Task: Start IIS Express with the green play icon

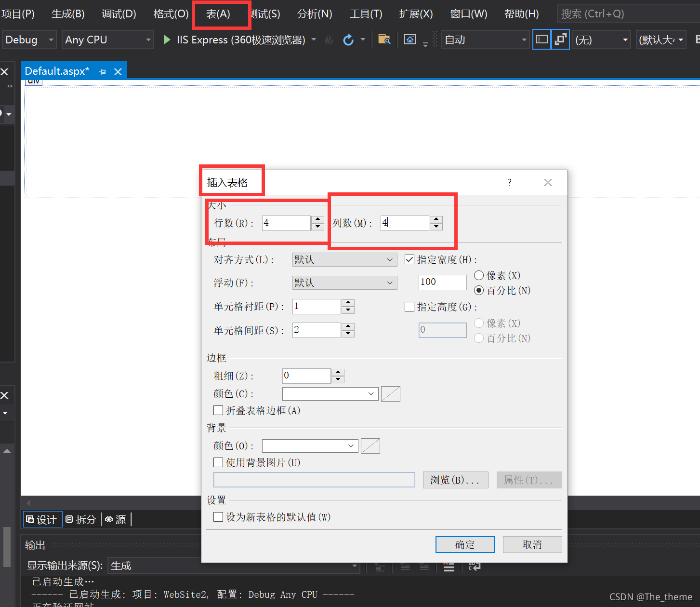Action: pos(167,40)
